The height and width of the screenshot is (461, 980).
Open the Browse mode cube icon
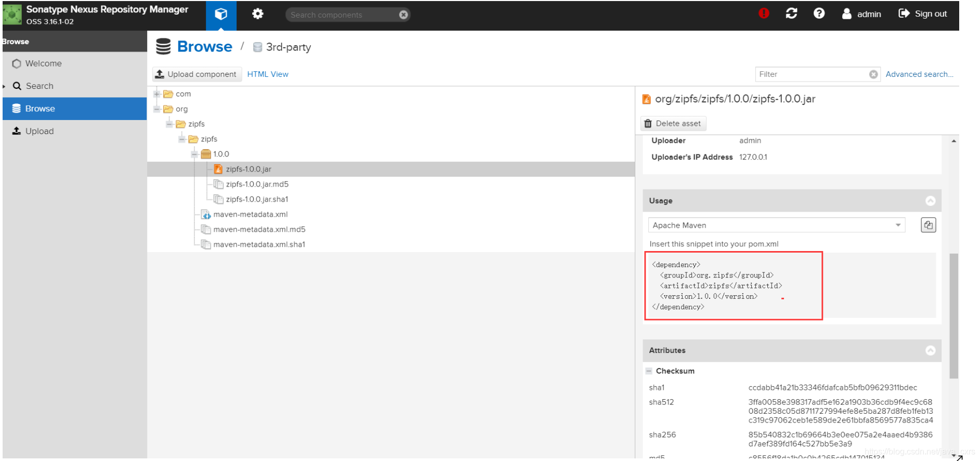221,15
